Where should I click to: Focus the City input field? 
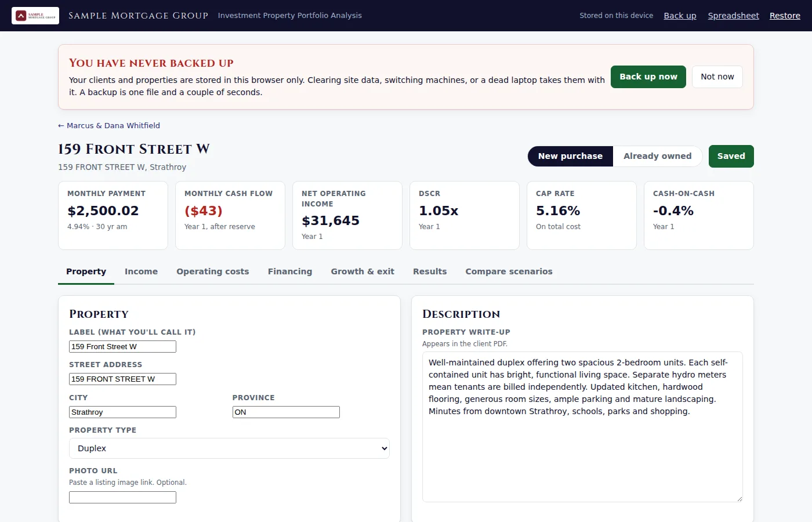(x=122, y=412)
